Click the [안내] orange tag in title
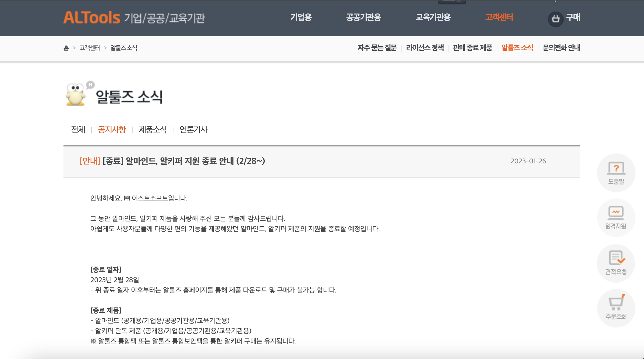This screenshot has width=644, height=359. [x=90, y=161]
